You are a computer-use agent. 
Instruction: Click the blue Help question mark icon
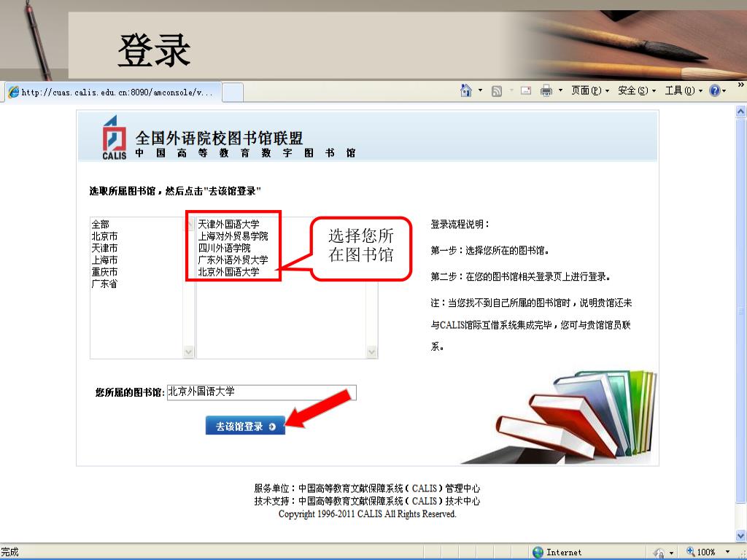715,90
